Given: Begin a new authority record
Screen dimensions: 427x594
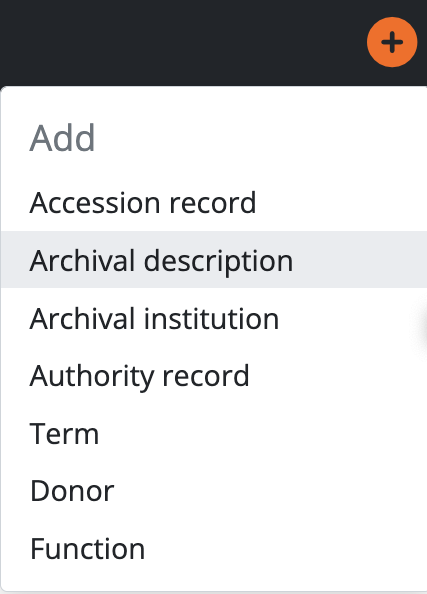Looking at the screenshot, I should pos(214,375).
